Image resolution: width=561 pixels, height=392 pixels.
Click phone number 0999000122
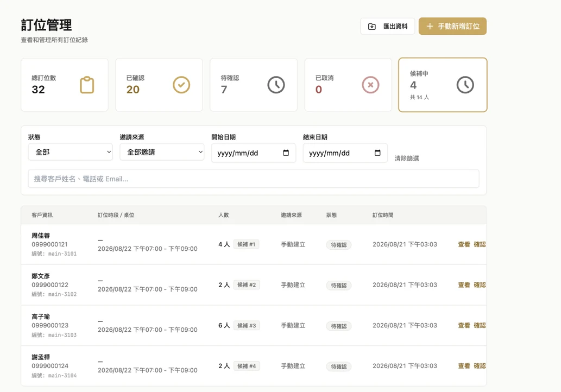(50, 284)
